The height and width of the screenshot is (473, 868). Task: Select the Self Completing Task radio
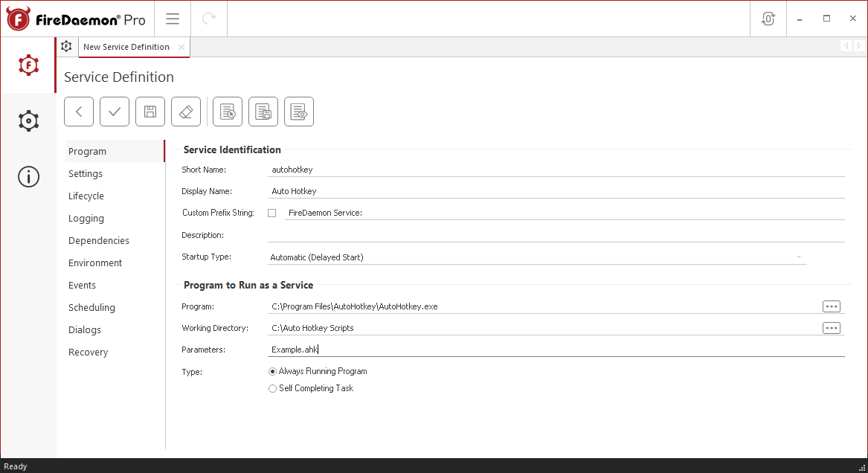272,389
